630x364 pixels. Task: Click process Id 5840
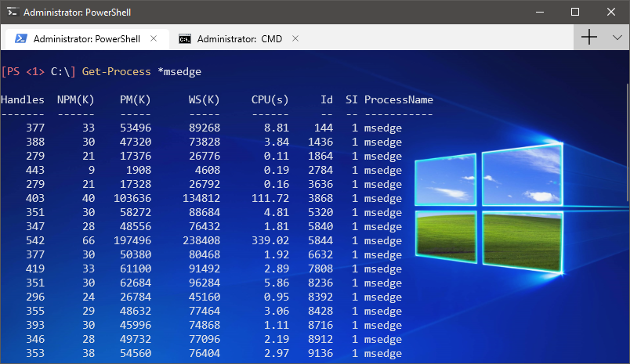coord(320,226)
